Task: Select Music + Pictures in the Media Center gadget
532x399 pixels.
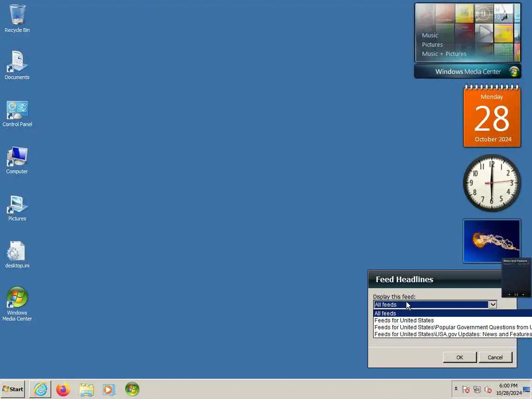Action: click(444, 54)
